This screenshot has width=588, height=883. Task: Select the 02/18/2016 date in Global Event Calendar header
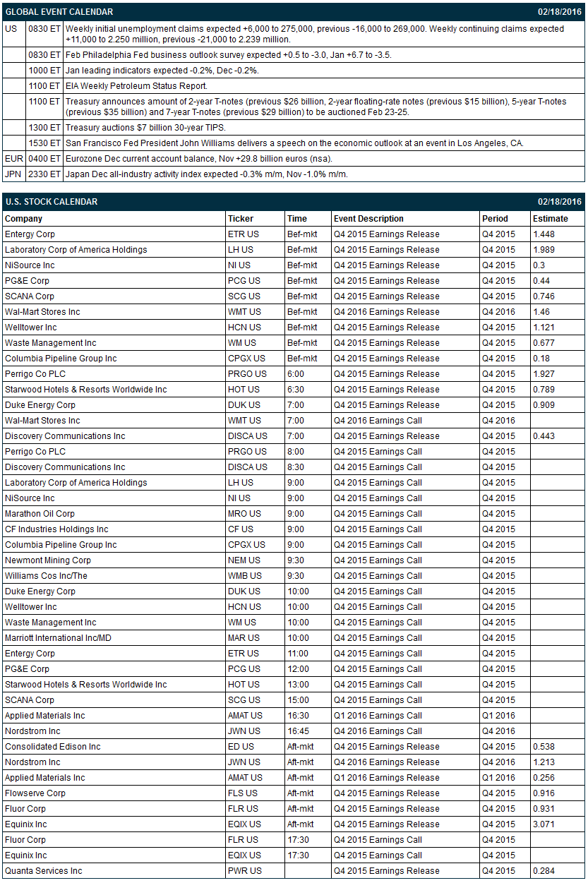561,12
